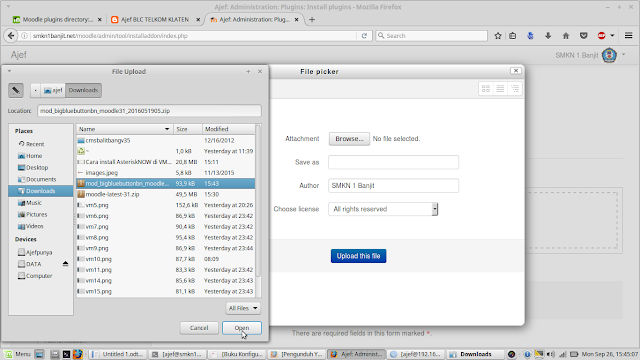Sort files by the Size column

[188, 129]
